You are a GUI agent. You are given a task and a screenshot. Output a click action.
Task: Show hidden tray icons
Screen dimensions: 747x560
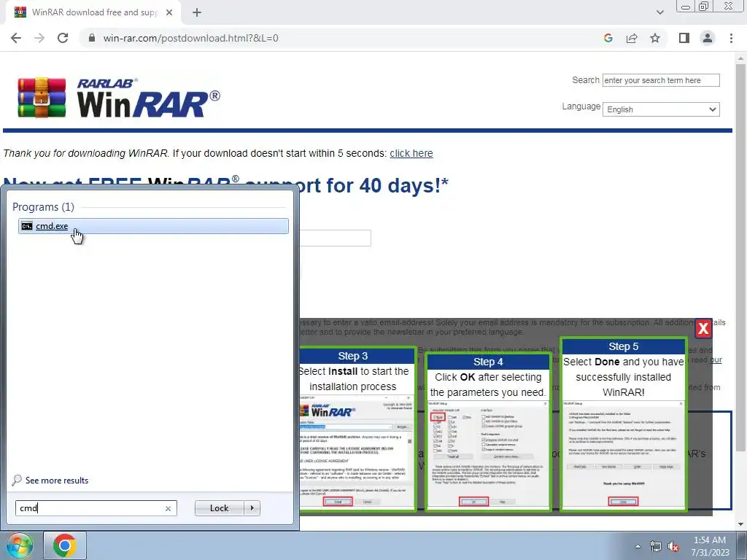pyautogui.click(x=638, y=545)
